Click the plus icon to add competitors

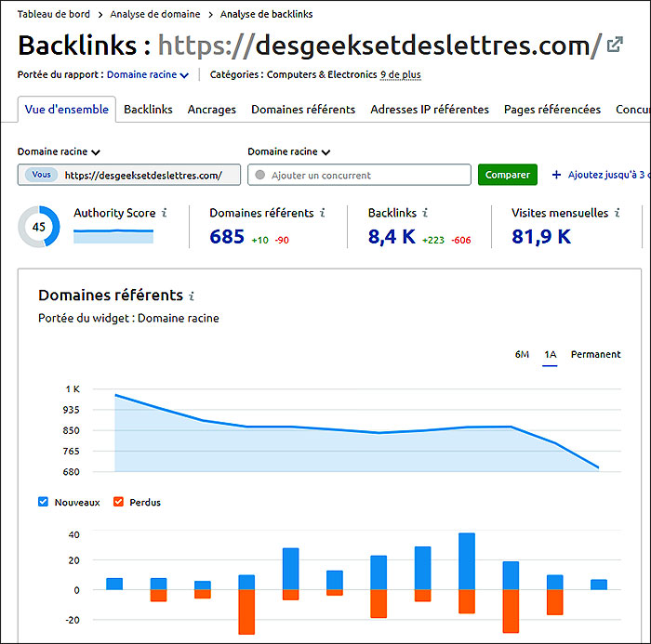tap(556, 175)
